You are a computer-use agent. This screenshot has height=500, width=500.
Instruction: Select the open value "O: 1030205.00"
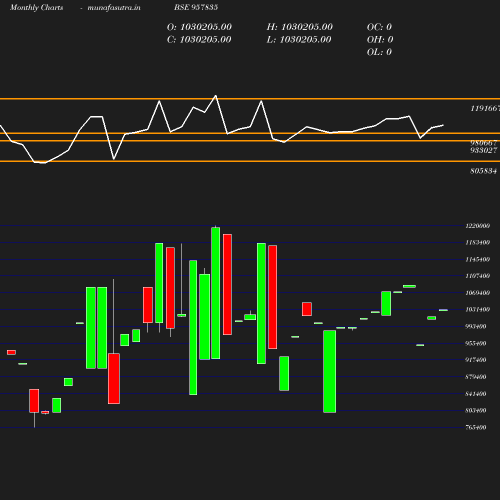tap(199, 27)
